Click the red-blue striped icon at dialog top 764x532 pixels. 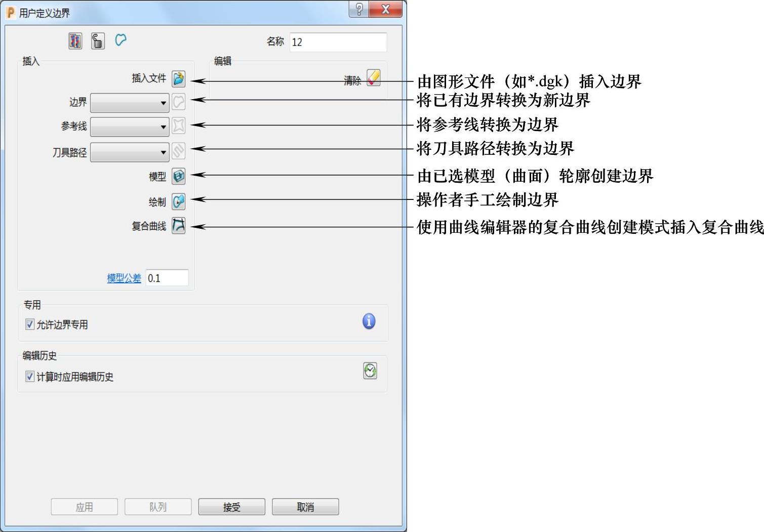pos(75,41)
